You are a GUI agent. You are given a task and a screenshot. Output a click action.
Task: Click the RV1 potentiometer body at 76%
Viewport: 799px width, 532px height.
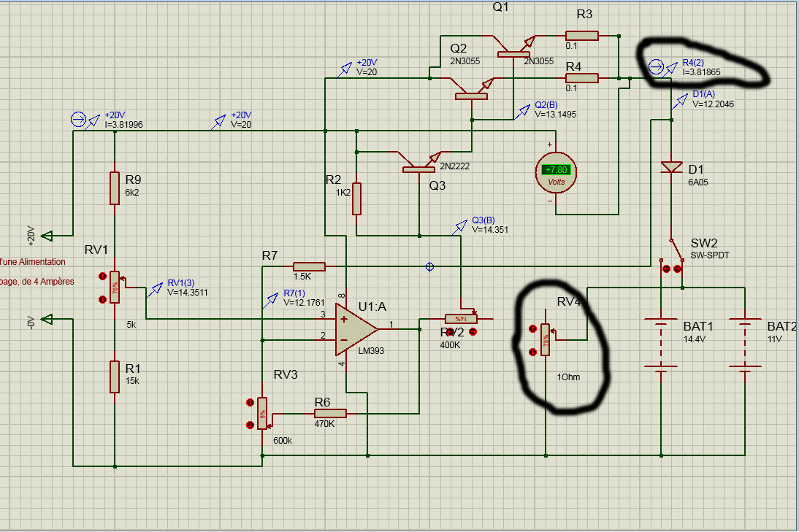(115, 288)
